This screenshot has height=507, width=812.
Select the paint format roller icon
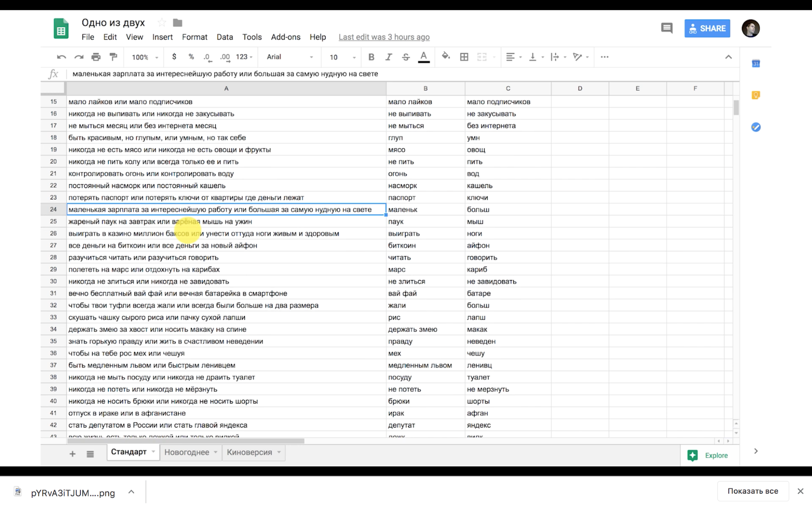click(113, 57)
